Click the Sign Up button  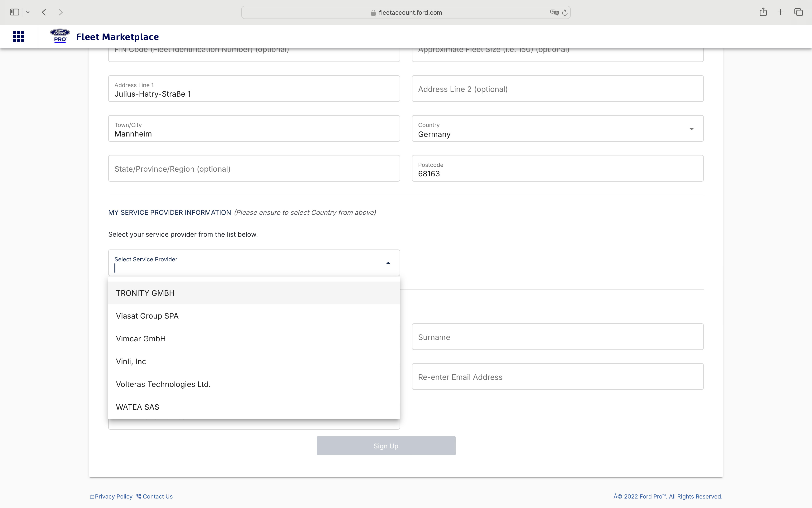pos(386,446)
